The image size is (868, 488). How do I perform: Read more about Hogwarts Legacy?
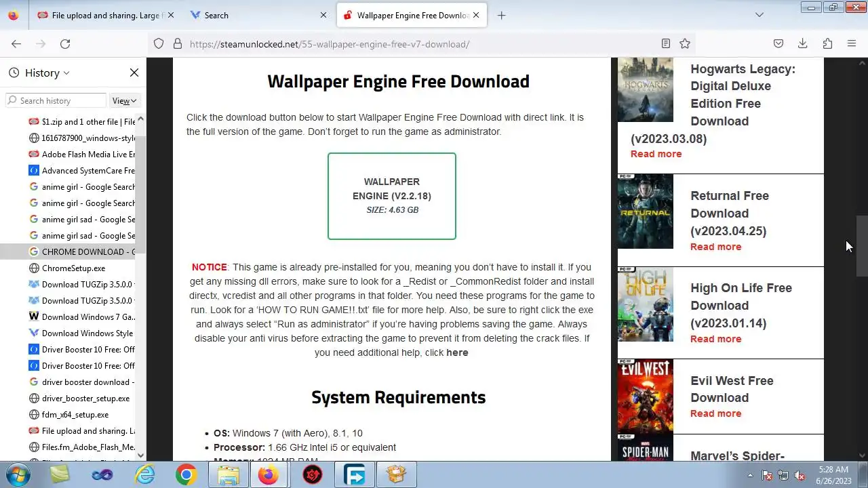pos(656,154)
